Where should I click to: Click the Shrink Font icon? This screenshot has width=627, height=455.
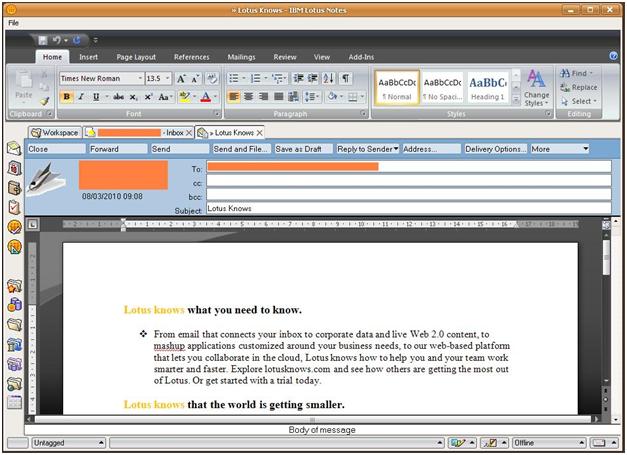point(195,78)
